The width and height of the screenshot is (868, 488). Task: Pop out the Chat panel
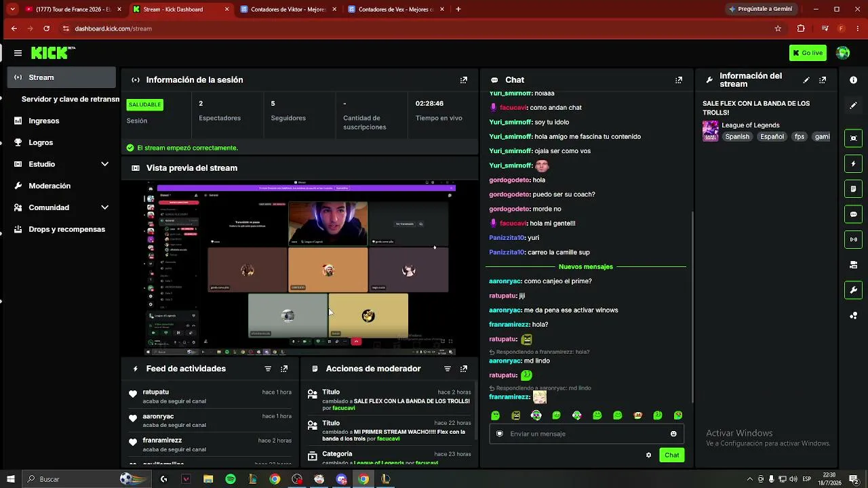(x=679, y=80)
